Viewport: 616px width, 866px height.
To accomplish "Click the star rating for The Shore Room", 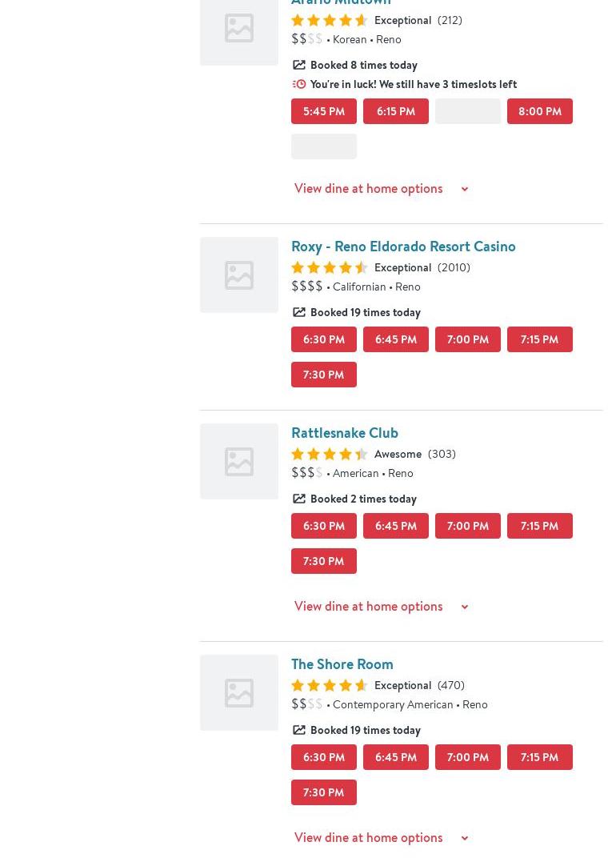I will (329, 685).
